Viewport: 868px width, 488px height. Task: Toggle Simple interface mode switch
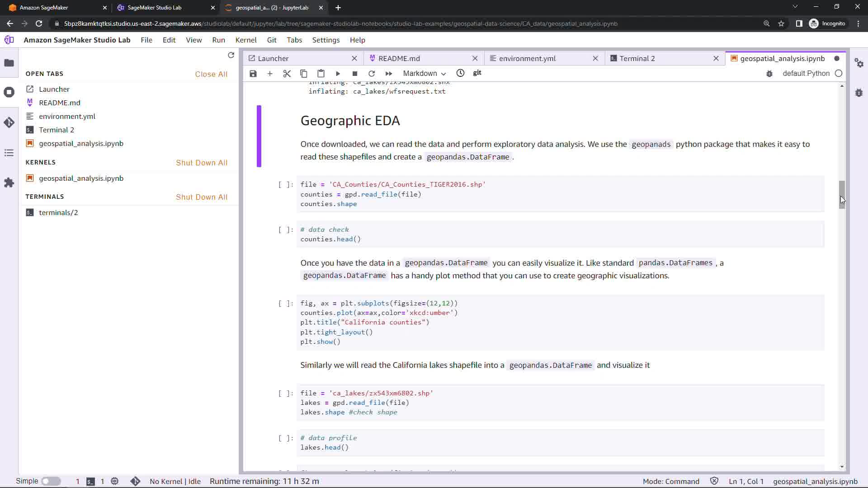[51, 481]
